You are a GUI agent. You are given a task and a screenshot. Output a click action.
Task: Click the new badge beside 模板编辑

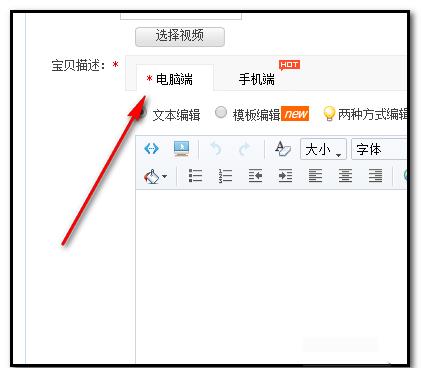click(x=295, y=114)
